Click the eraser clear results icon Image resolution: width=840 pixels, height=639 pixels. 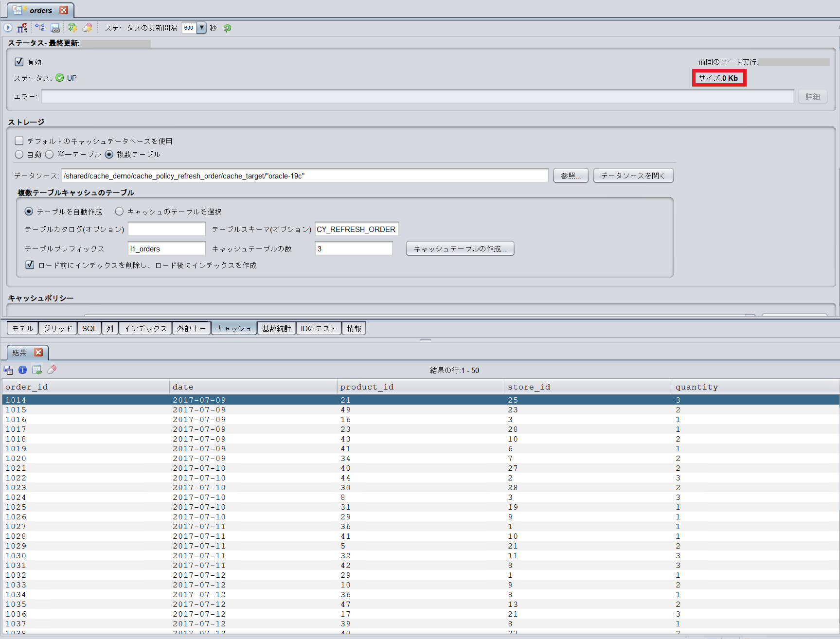[52, 370]
